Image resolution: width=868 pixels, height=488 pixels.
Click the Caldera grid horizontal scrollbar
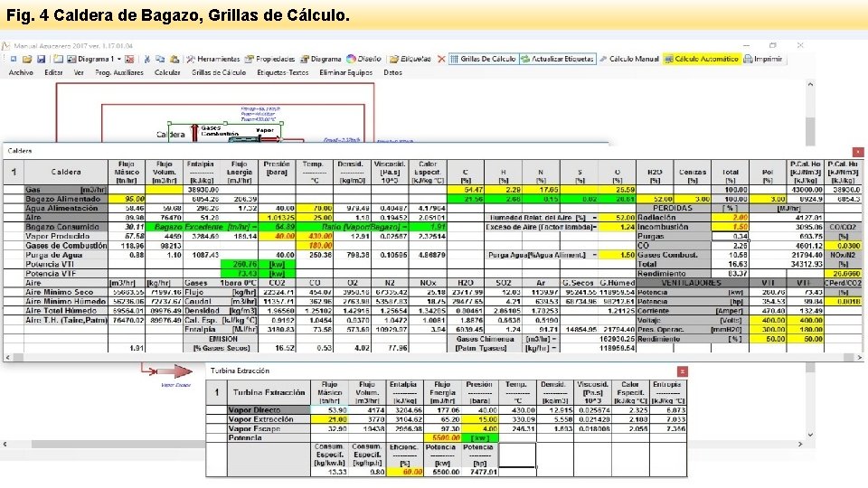433,358
